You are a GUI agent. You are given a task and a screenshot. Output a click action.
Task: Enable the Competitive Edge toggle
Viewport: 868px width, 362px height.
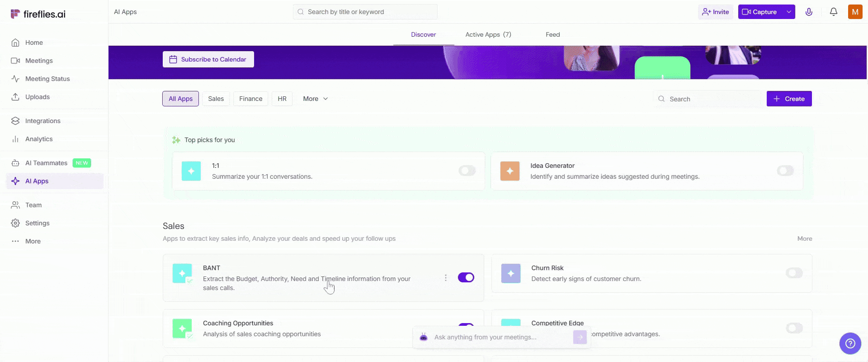[x=794, y=328]
